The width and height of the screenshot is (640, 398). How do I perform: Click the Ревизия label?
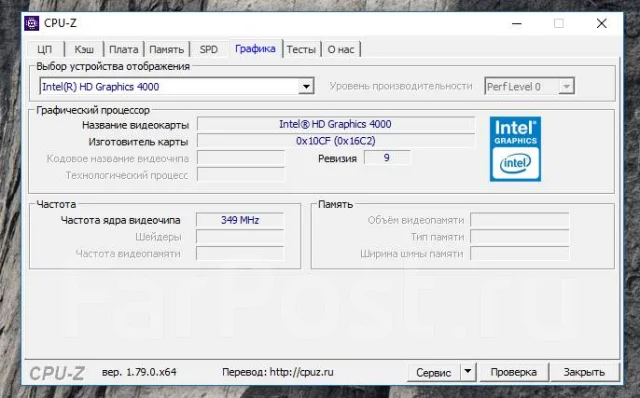[x=337, y=158]
